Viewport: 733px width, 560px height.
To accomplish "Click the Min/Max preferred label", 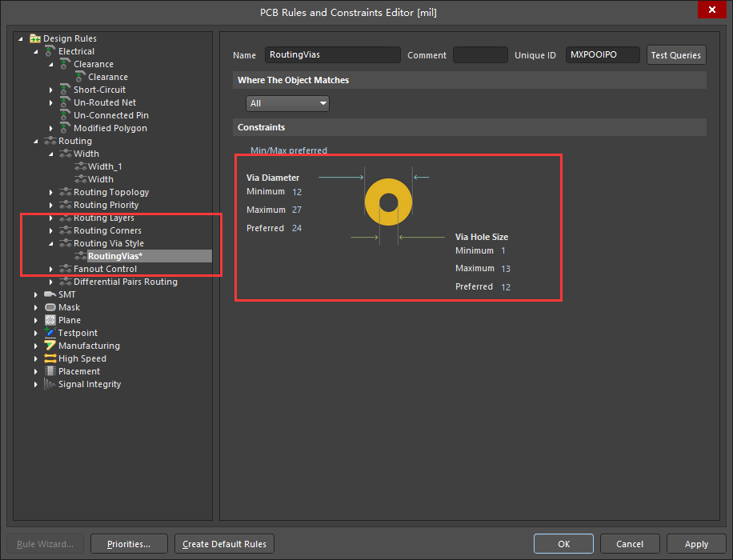I will [x=288, y=150].
